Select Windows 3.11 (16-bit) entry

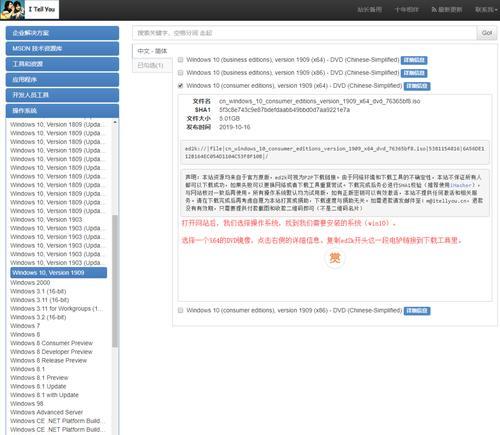coord(39,300)
